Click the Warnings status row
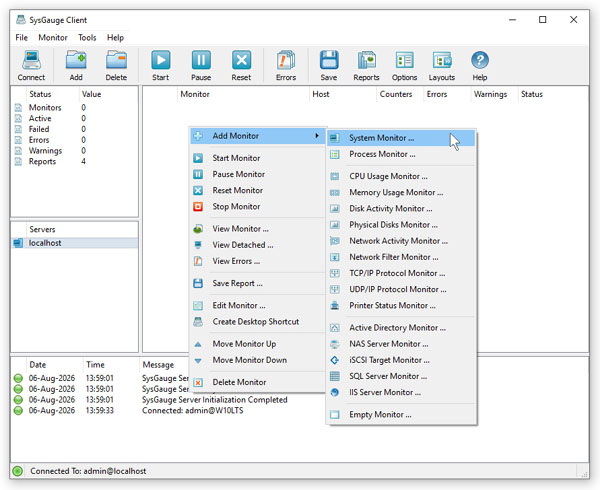This screenshot has width=600, height=490. (75, 151)
